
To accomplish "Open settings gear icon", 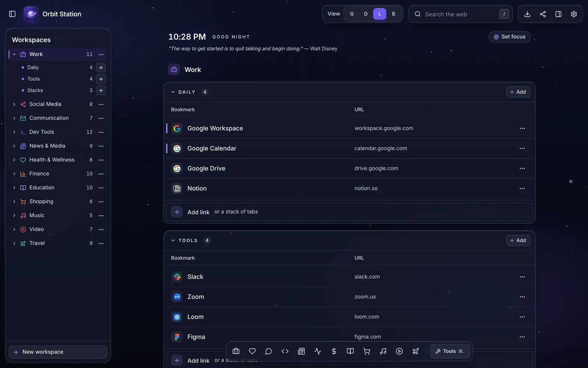I will point(574,14).
